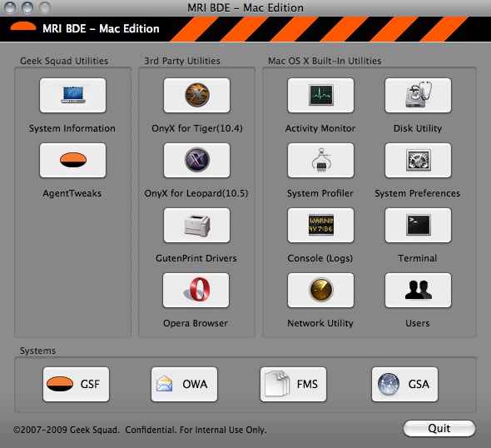Launch the System Profiler icon
The width and height of the screenshot is (491, 448).
tap(320, 160)
